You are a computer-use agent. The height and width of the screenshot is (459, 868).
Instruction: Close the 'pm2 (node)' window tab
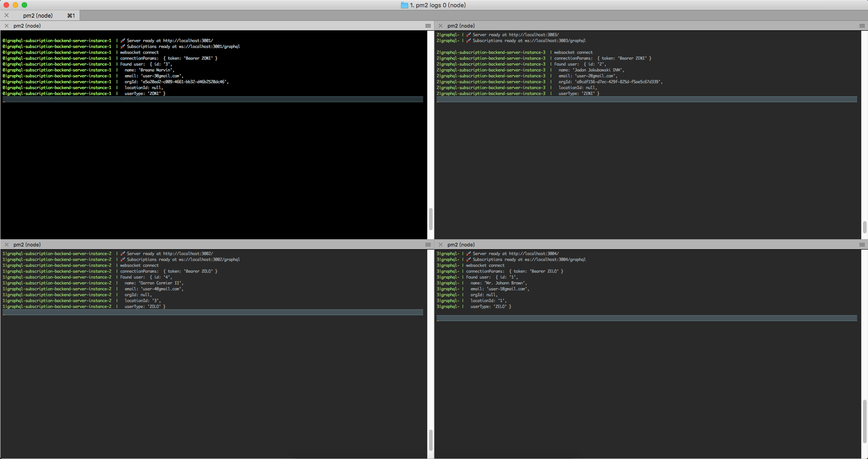point(6,15)
